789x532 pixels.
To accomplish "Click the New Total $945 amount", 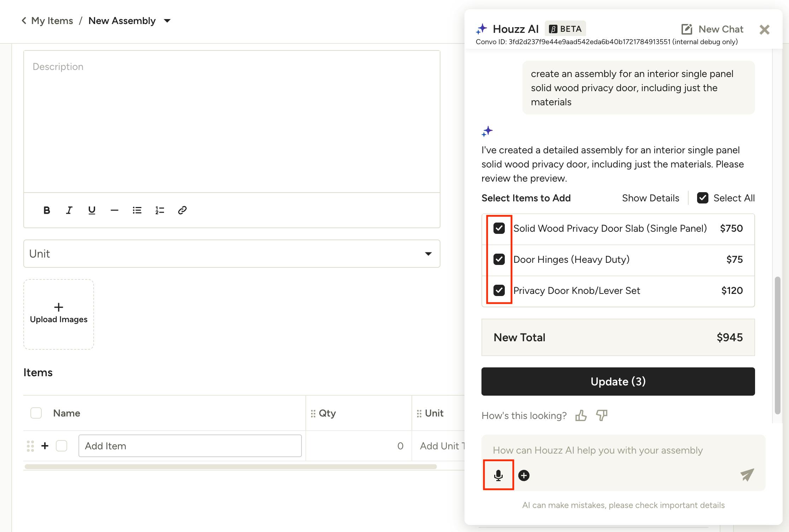I will click(x=730, y=337).
